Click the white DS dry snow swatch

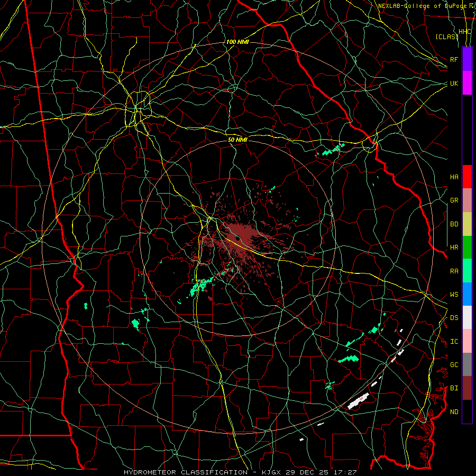[467, 317]
